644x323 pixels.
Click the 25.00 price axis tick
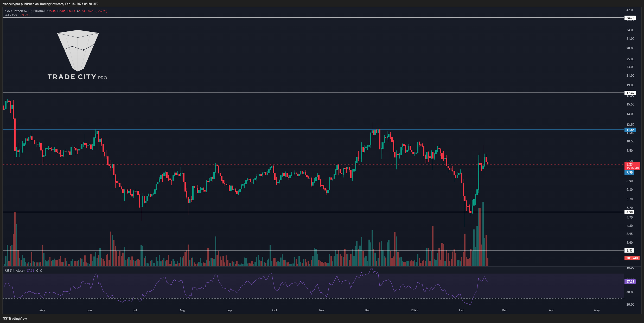coord(630,59)
